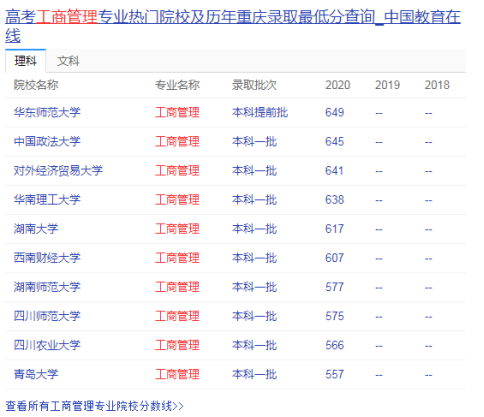Image resolution: width=484 pixels, height=417 pixels.
Task: Open 四川农业大学 school link
Action: (47, 345)
